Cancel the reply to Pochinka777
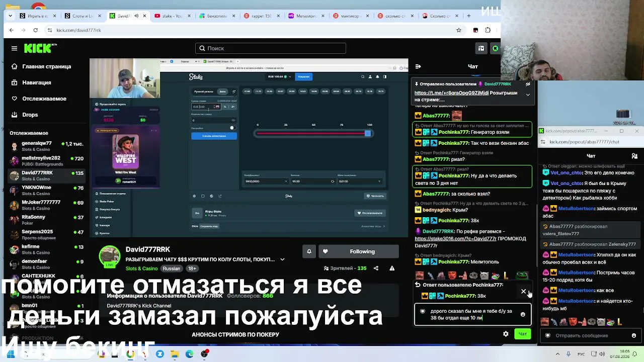Image resolution: width=644 pixels, height=362 pixels. (524, 291)
